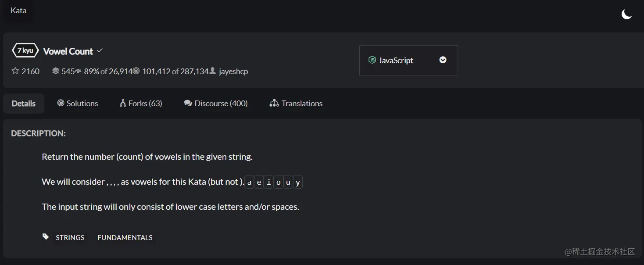Switch to the Details tab
The height and width of the screenshot is (265, 644).
coord(24,104)
